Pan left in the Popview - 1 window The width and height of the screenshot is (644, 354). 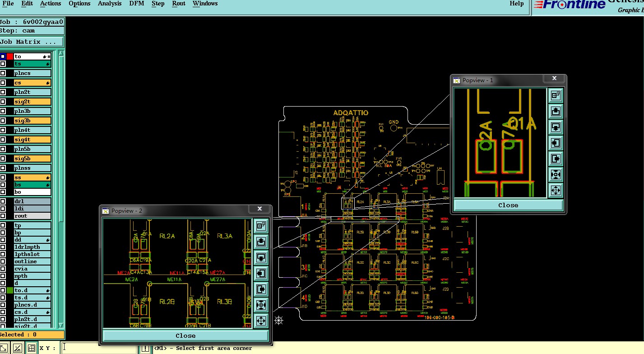tap(556, 143)
